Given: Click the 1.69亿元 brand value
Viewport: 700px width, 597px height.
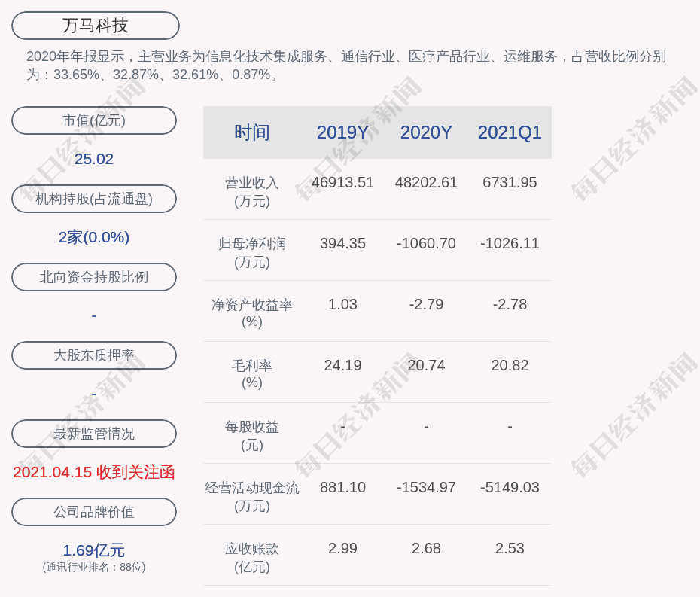Looking at the screenshot, I should point(94,550).
